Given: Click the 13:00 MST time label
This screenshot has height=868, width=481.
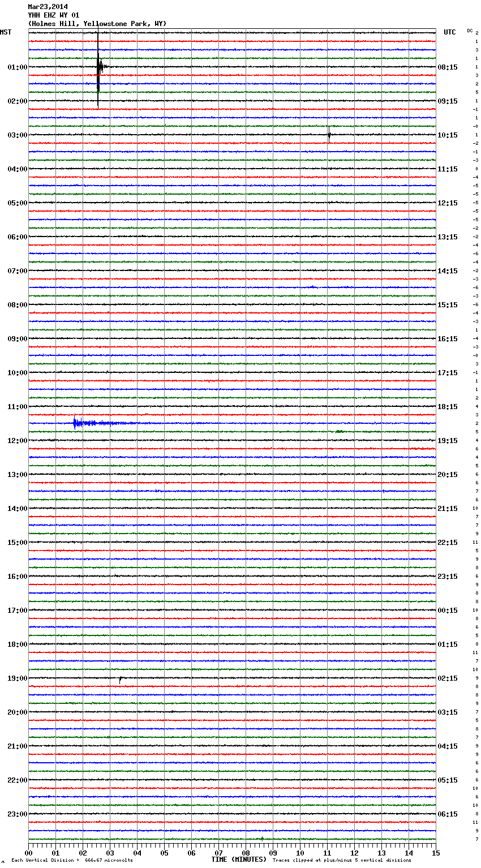Looking at the screenshot, I should coord(18,475).
